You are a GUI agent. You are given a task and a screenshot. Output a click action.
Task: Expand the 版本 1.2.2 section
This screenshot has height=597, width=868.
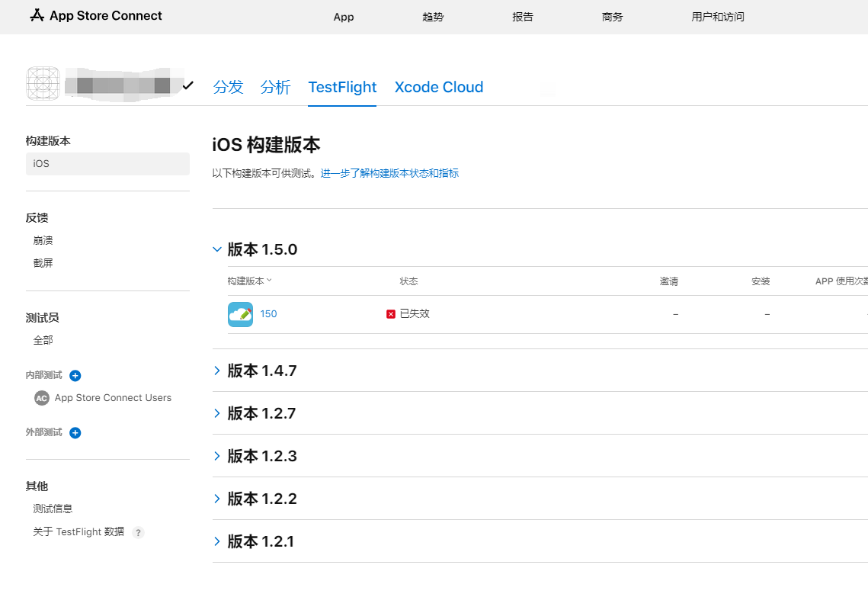coord(217,499)
